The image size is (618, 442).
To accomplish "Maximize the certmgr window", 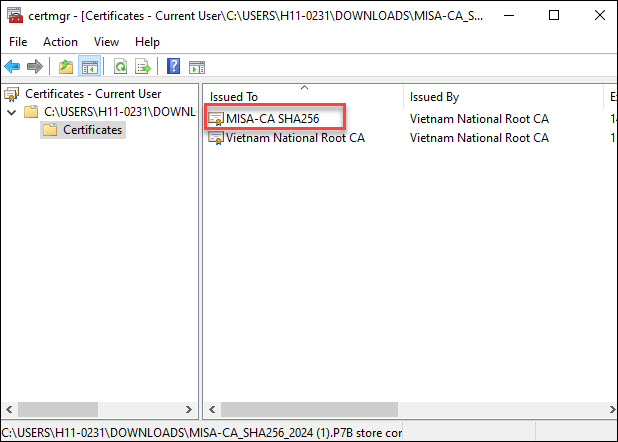I will point(554,15).
